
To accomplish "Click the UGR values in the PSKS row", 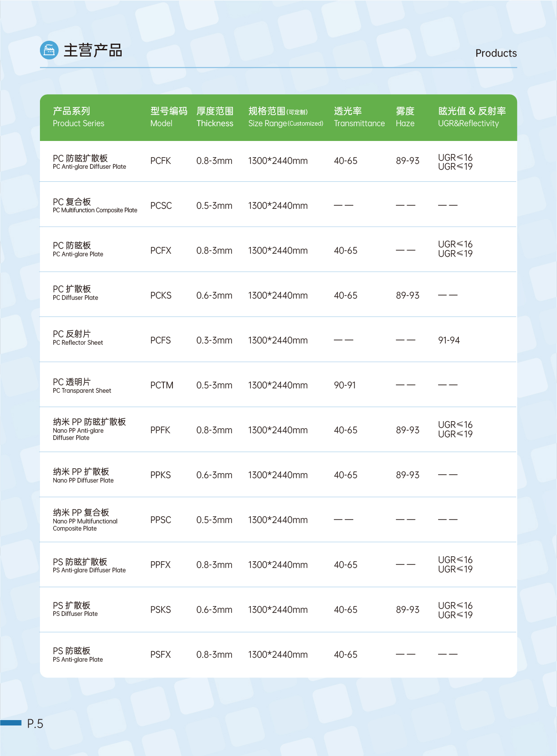I will tap(455, 610).
